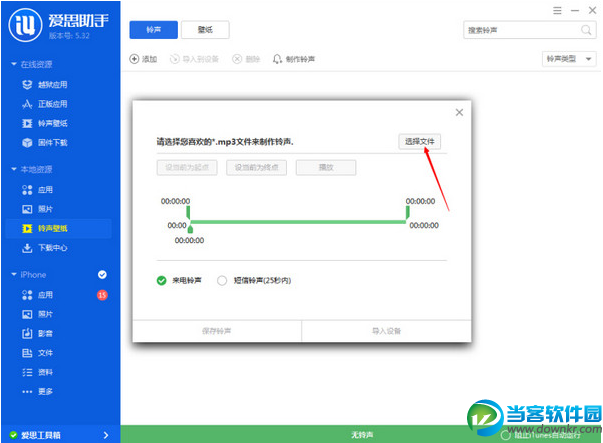Click 导入到设备 in the toolbar
The image size is (603, 443).
click(195, 59)
